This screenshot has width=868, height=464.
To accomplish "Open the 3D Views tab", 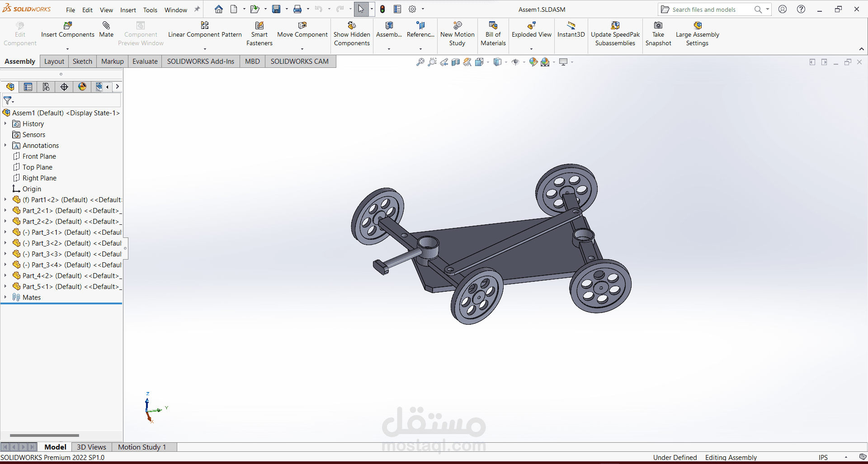I will pyautogui.click(x=91, y=447).
